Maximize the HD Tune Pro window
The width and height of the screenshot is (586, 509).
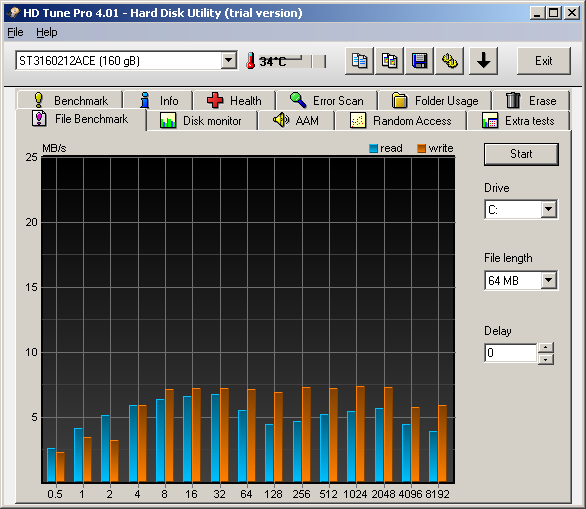pos(553,13)
